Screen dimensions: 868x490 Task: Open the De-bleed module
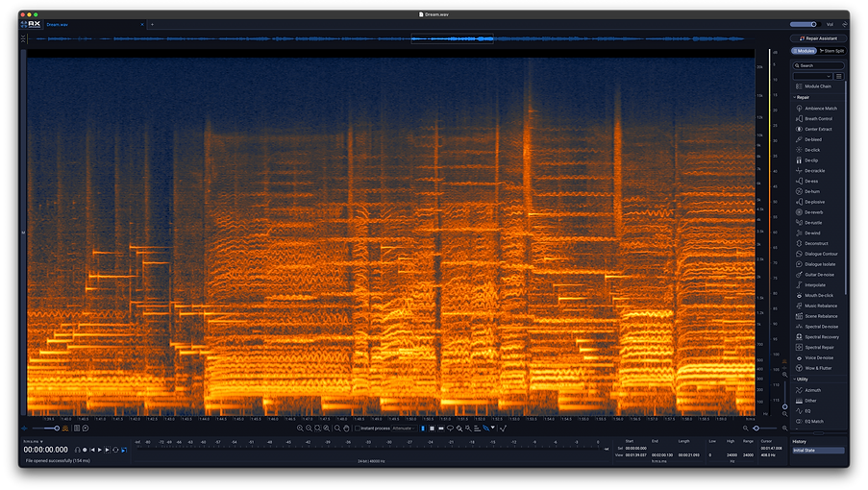click(808, 139)
